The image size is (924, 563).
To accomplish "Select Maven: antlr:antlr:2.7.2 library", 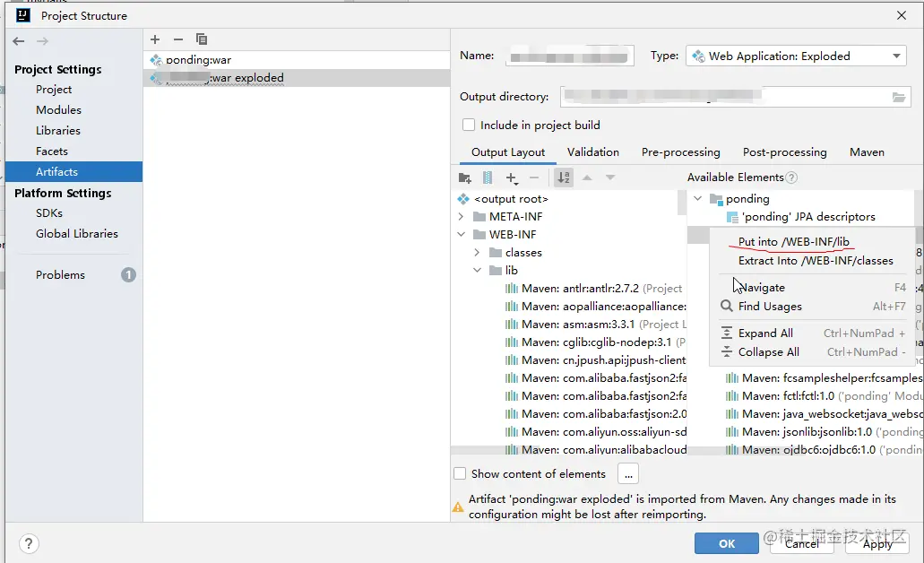I will tap(593, 289).
